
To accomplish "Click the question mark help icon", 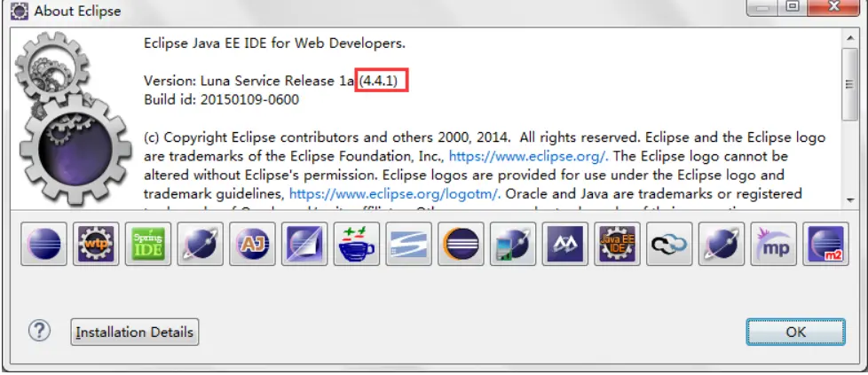I will pos(39,332).
